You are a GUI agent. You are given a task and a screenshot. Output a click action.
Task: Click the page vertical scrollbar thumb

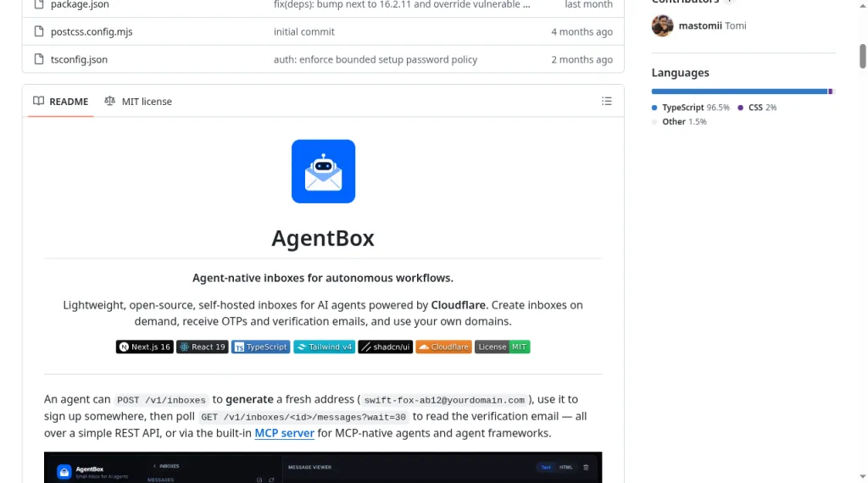tap(862, 57)
